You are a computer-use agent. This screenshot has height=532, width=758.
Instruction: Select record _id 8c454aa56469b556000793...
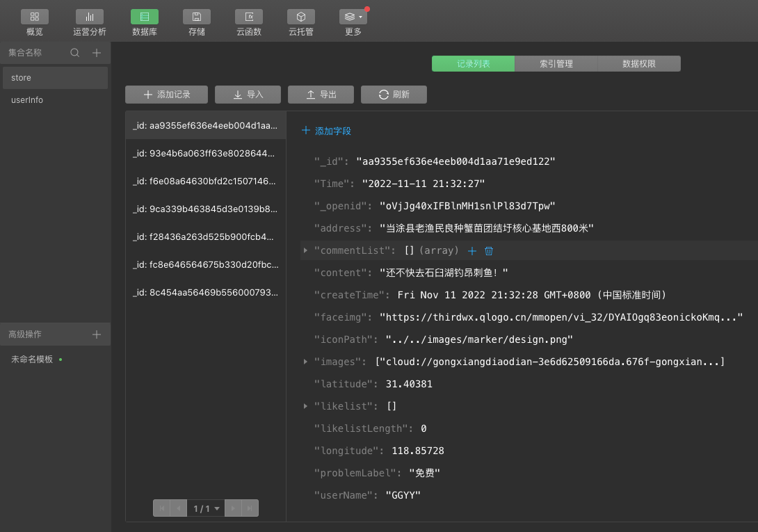click(206, 293)
